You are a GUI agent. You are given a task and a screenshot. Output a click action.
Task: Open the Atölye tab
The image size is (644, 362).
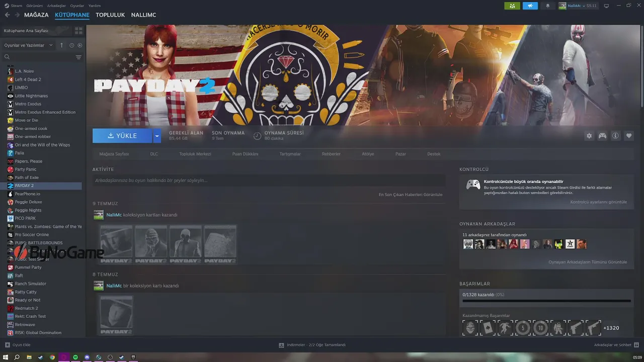tap(368, 154)
